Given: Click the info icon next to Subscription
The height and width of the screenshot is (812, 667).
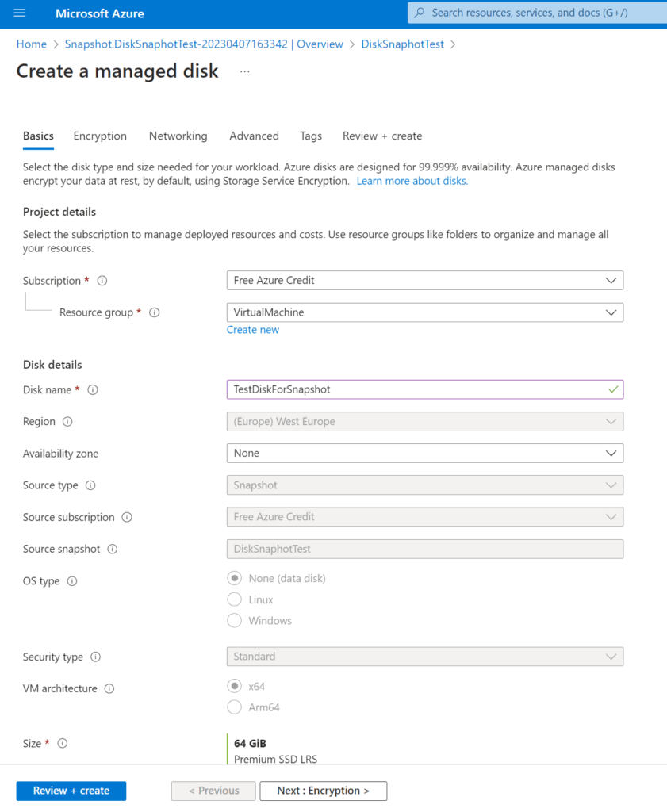Looking at the screenshot, I should (102, 281).
